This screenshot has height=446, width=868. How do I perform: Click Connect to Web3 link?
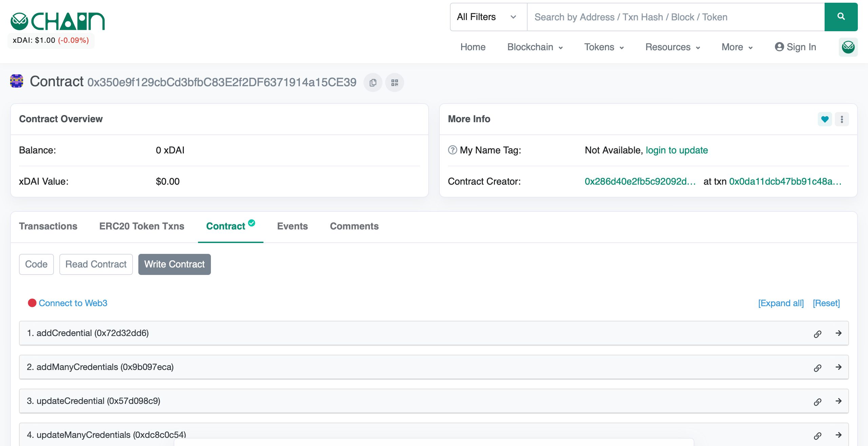(x=73, y=303)
